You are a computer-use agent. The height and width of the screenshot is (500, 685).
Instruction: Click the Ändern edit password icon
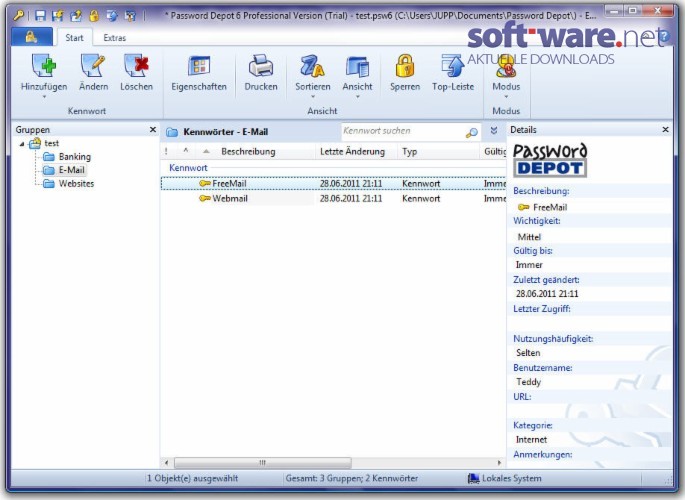(x=93, y=66)
